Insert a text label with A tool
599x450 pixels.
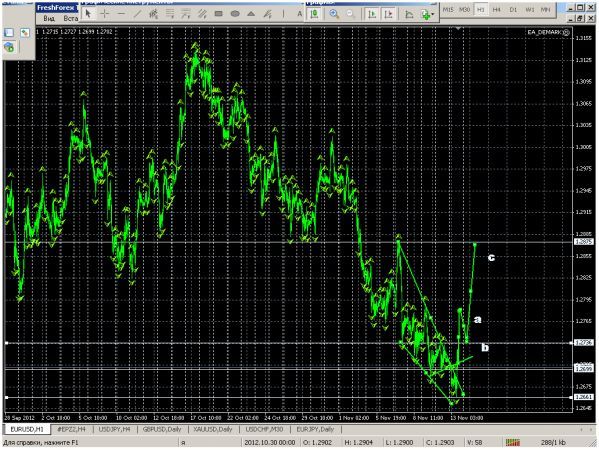[x=300, y=14]
